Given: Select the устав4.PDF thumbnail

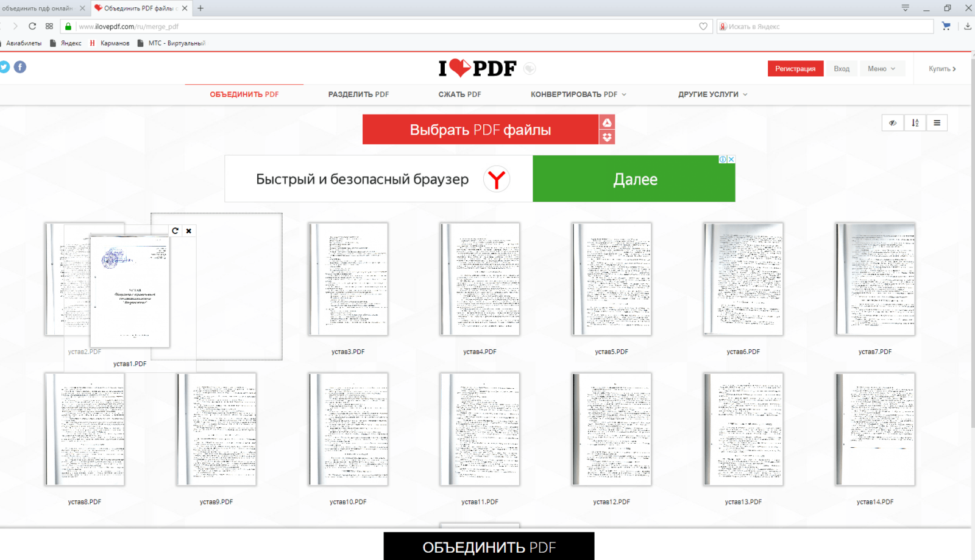Looking at the screenshot, I should tap(480, 279).
